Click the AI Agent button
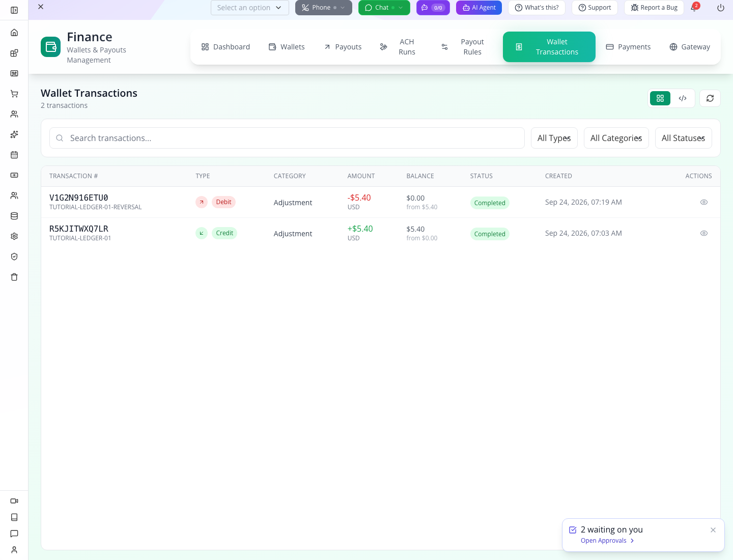The width and height of the screenshot is (733, 560). tap(479, 8)
